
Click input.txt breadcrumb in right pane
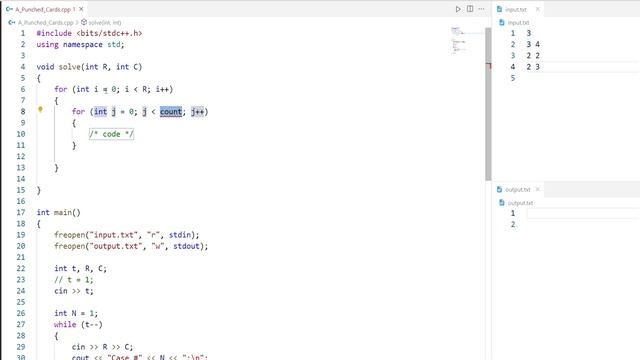(x=518, y=22)
